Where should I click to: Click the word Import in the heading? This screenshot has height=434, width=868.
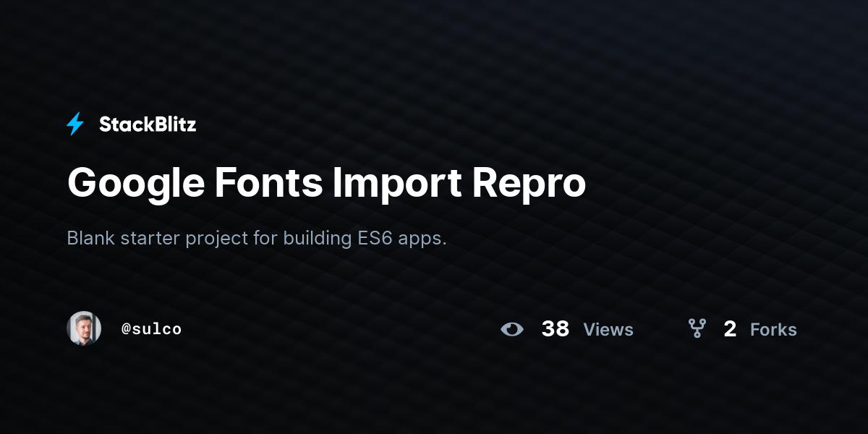[398, 184]
